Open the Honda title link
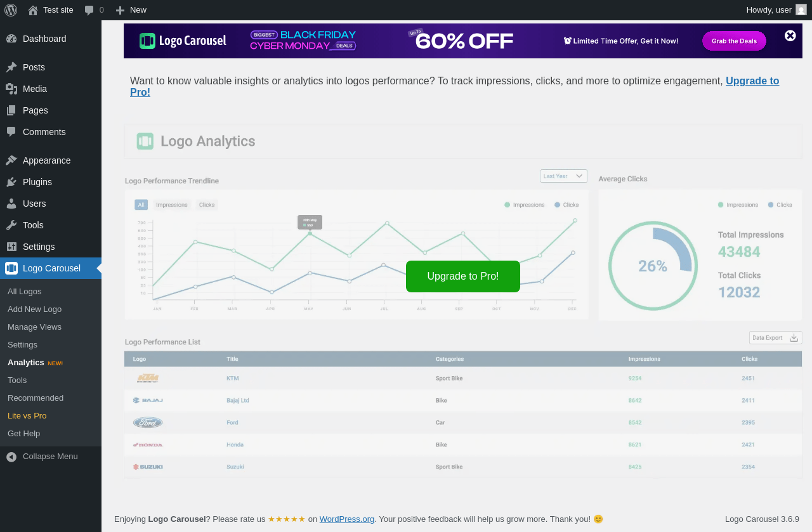This screenshot has width=812, height=532. (235, 445)
